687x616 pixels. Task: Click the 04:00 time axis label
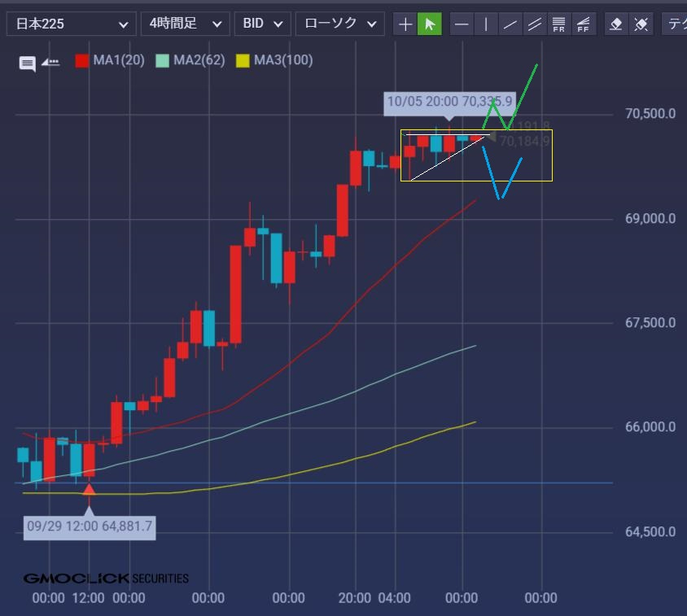(394, 598)
